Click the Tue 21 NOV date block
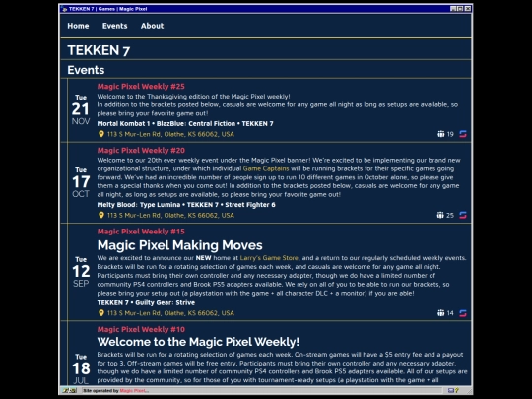Viewport: 532px width, 399px height. click(81, 110)
